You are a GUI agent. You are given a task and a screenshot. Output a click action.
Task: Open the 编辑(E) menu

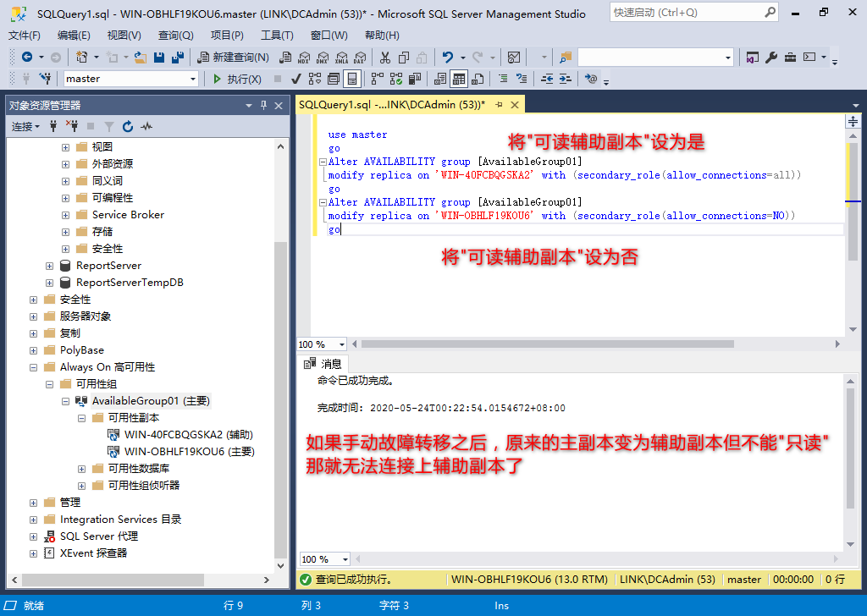point(75,36)
